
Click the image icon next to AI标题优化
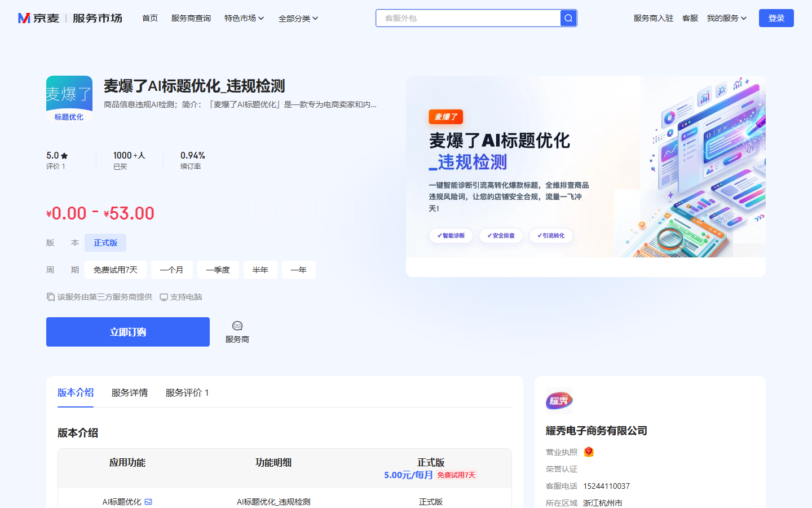pyautogui.click(x=148, y=502)
